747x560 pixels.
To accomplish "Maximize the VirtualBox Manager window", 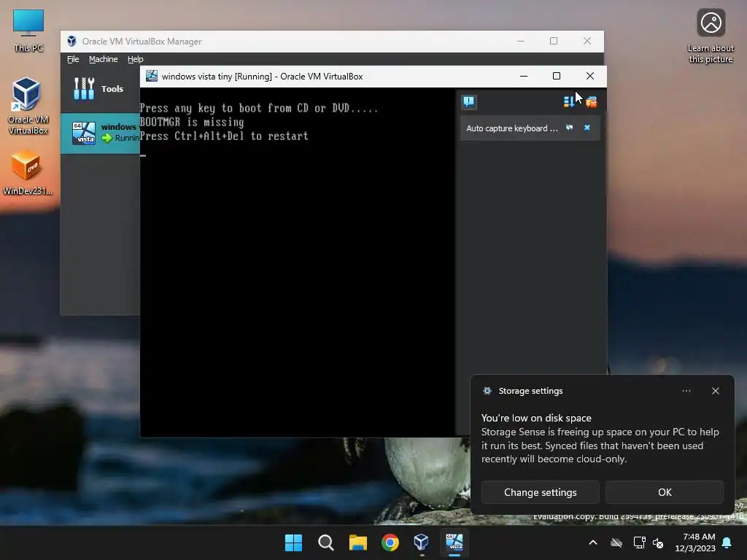I will (x=554, y=41).
